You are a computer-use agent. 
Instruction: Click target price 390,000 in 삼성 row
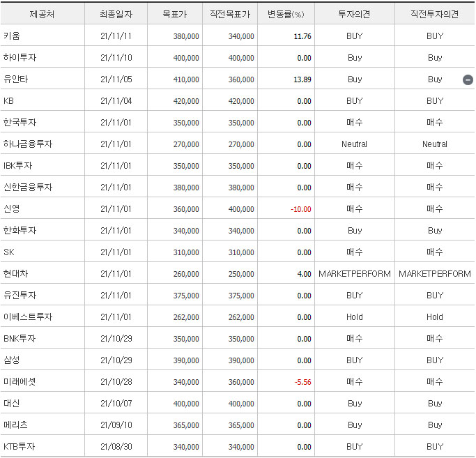click(x=186, y=360)
